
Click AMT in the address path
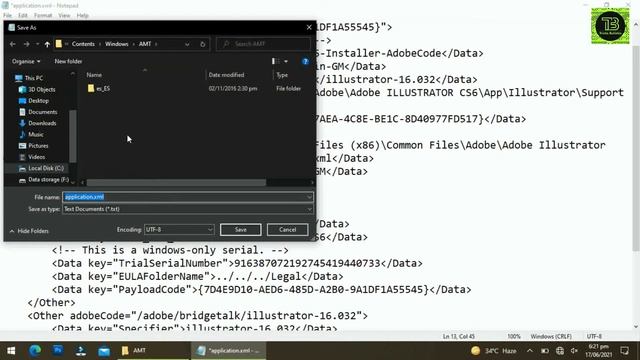pyautogui.click(x=145, y=44)
